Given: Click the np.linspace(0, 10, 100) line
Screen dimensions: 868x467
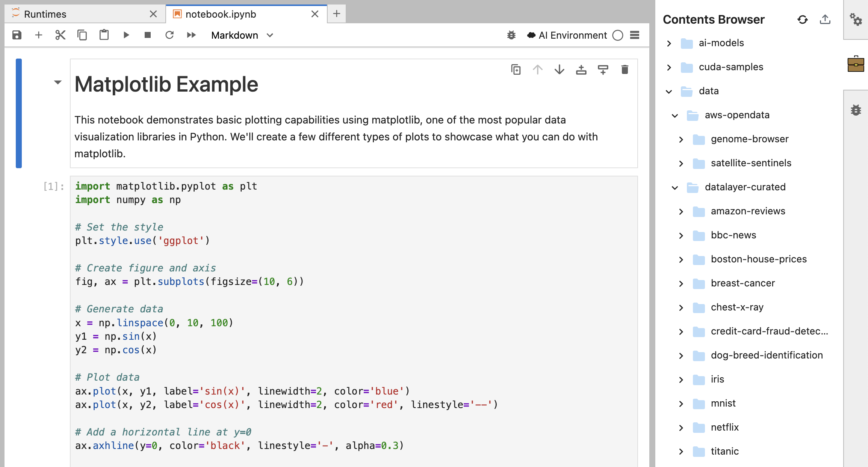Looking at the screenshot, I should [x=154, y=323].
